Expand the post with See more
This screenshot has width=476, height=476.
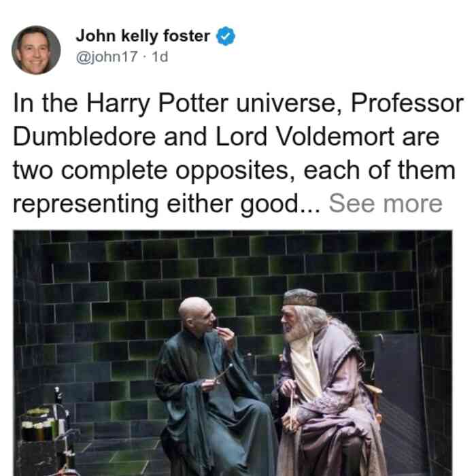[386, 203]
